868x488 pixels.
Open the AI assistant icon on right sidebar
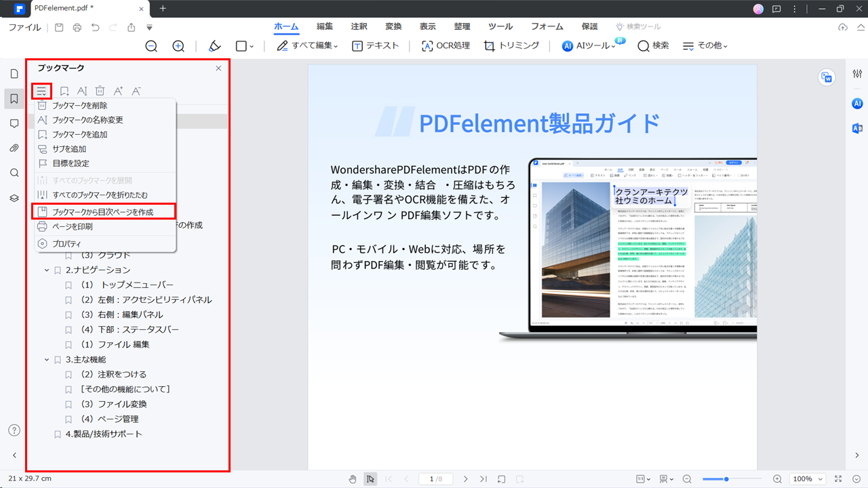tap(857, 103)
